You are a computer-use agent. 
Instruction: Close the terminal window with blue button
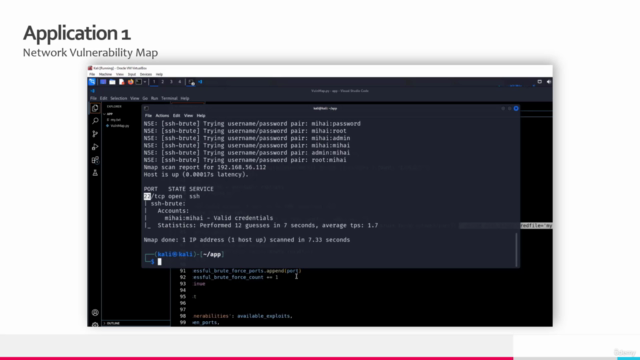516,109
